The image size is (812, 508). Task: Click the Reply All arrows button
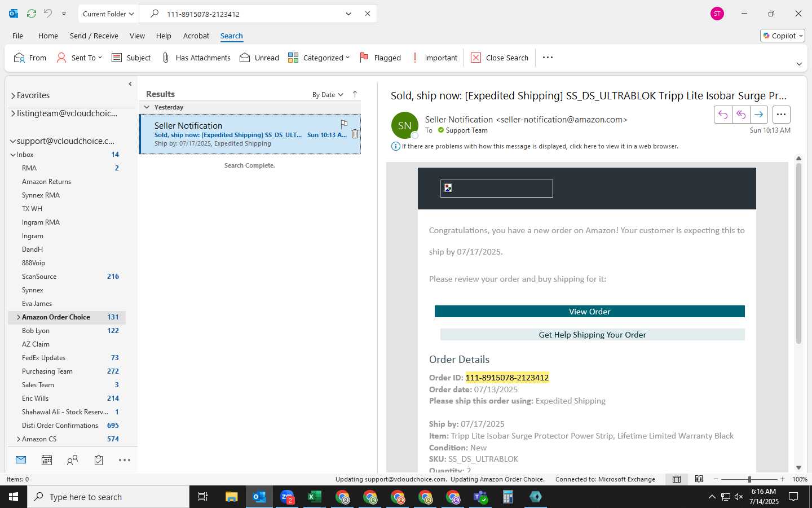click(741, 115)
